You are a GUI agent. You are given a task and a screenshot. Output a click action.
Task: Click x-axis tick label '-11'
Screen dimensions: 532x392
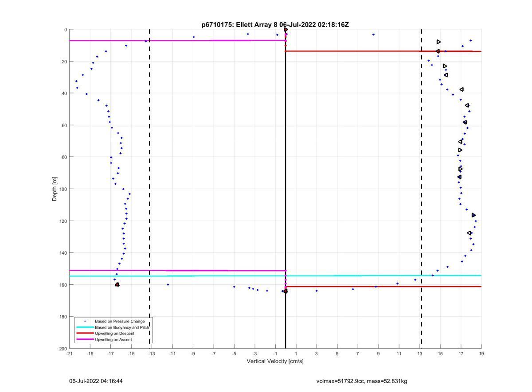point(172,353)
